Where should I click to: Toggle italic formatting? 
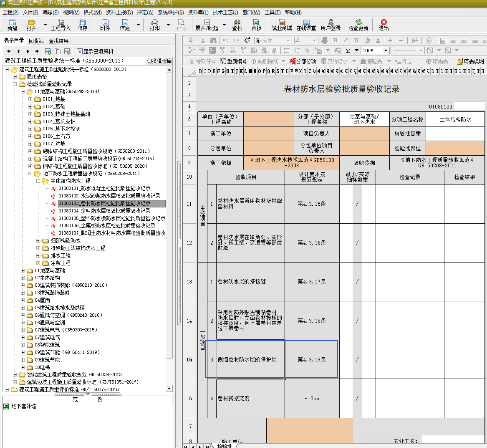click(346, 40)
